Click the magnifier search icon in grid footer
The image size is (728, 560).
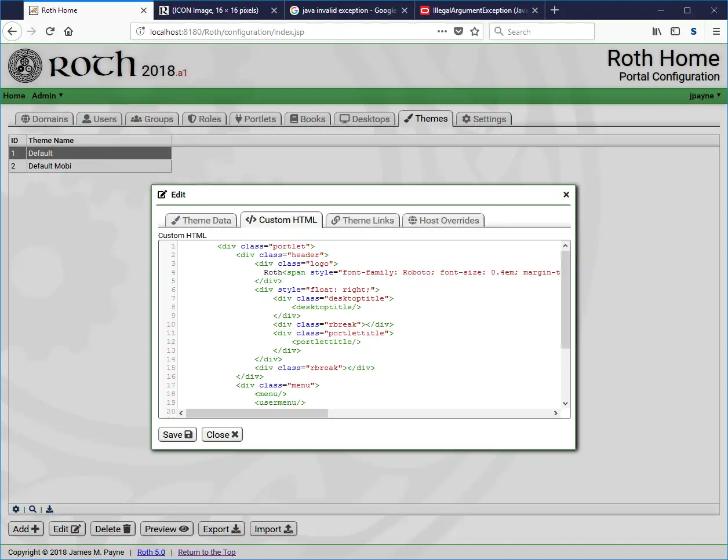pos(33,509)
